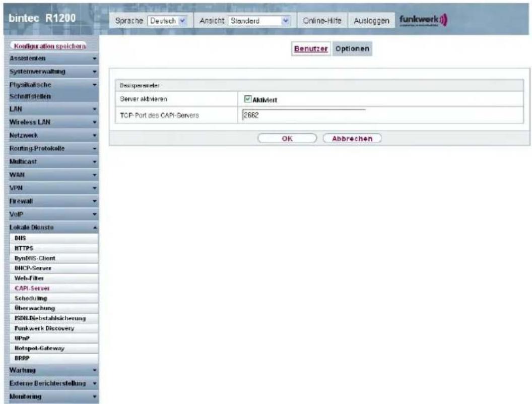
Task: Open the Funkwerk Discovery item
Action: pos(54,328)
